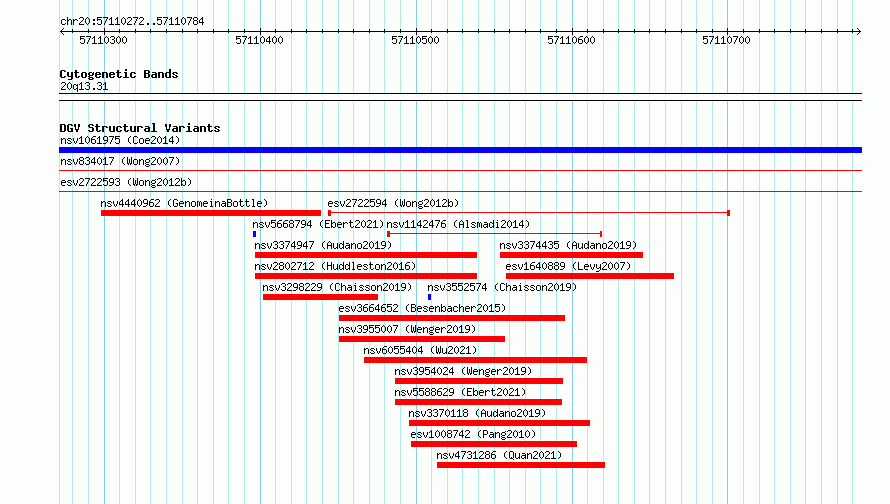Click the nsv3374947 red variant bar
Screen dimensions: 890x504
pos(366,255)
